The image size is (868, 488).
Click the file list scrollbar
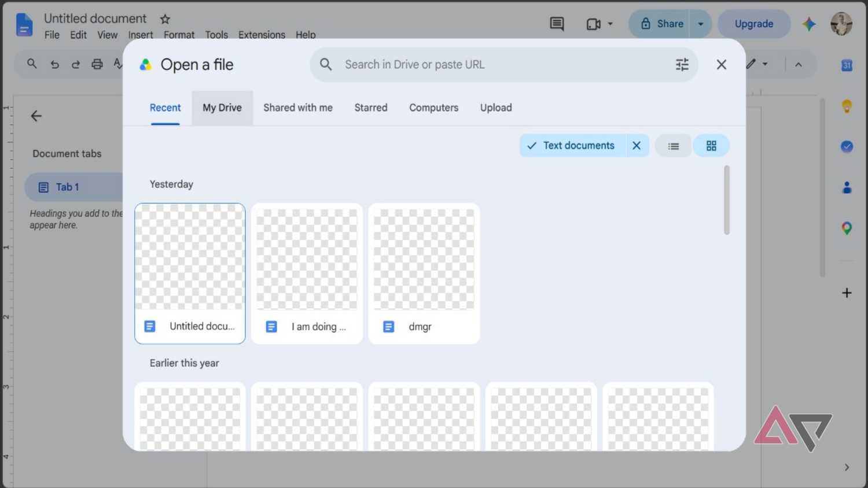(x=727, y=200)
